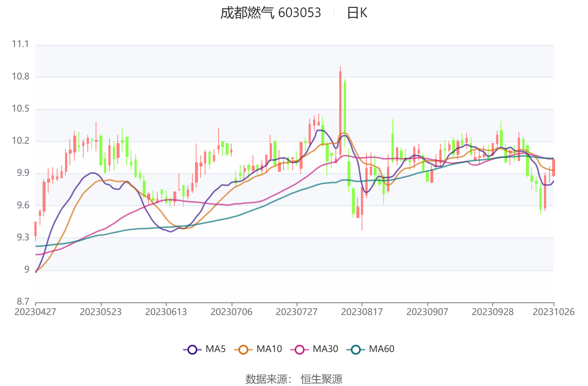Click y-axis value 10.8
This screenshot has width=588, height=386.
(x=20, y=77)
